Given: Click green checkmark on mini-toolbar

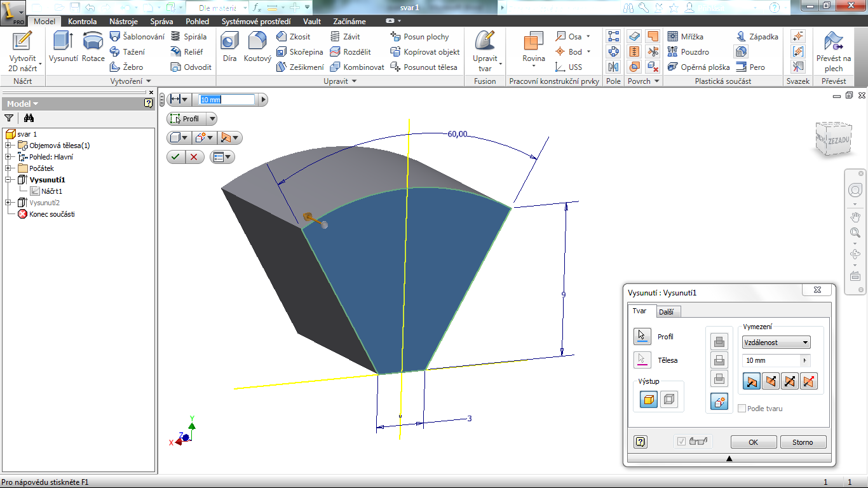Looking at the screenshot, I should coord(175,157).
